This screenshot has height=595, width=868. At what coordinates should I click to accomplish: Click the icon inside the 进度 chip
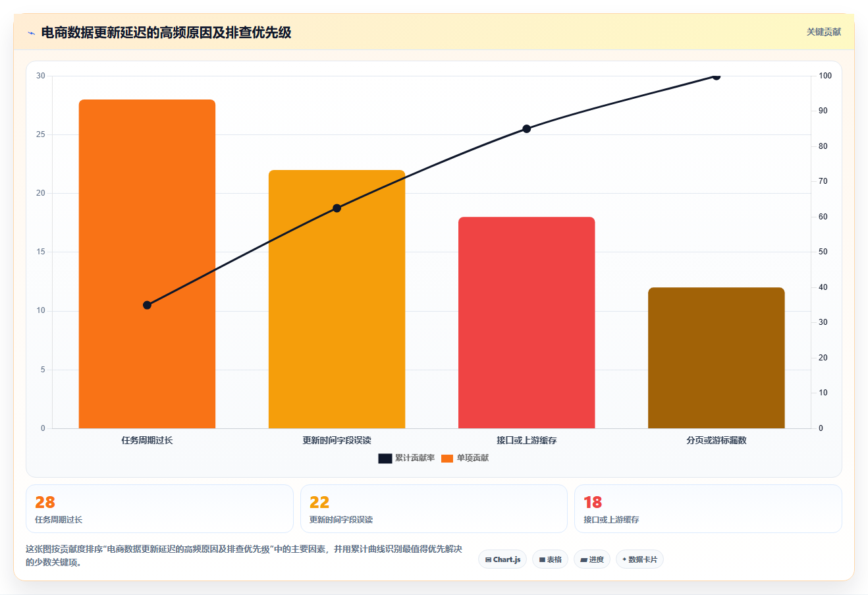click(583, 560)
